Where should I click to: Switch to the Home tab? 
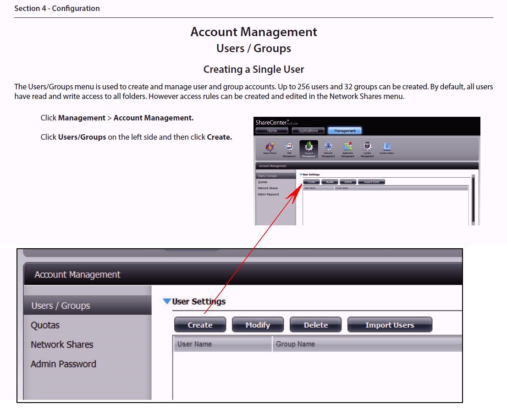click(271, 131)
